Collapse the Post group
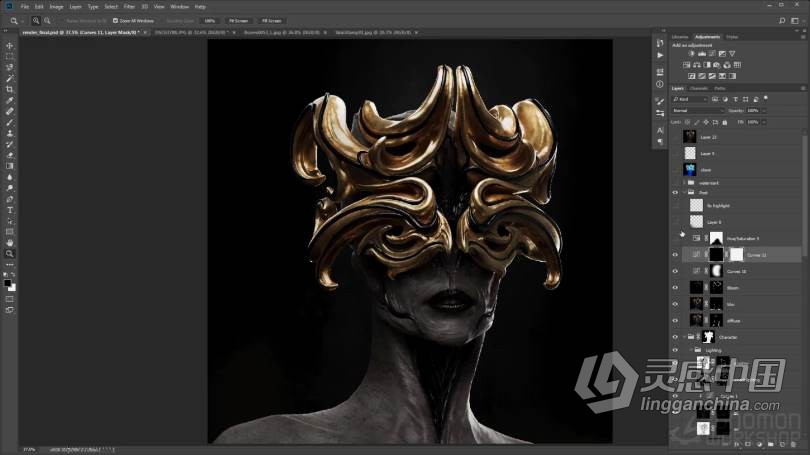Image resolution: width=810 pixels, height=455 pixels. point(684,193)
